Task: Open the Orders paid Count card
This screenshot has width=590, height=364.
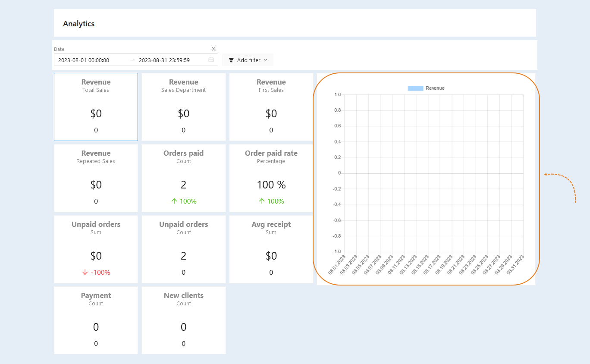Action: point(184,178)
